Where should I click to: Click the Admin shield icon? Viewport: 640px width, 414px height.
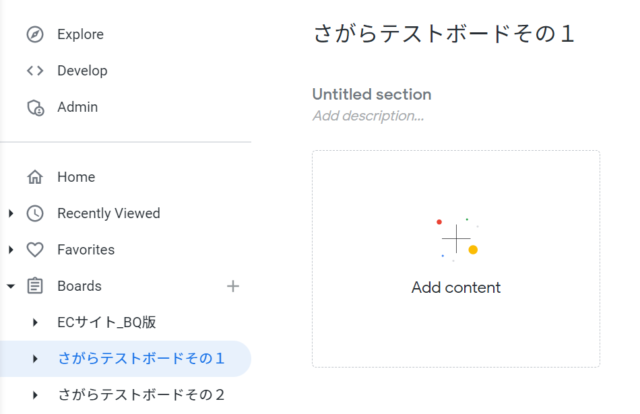[x=36, y=107]
